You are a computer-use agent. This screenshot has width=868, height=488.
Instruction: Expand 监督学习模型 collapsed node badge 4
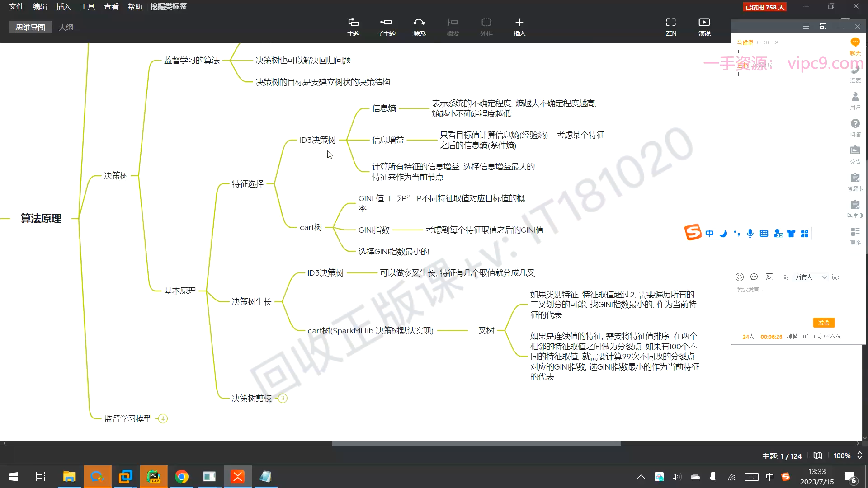point(163,418)
